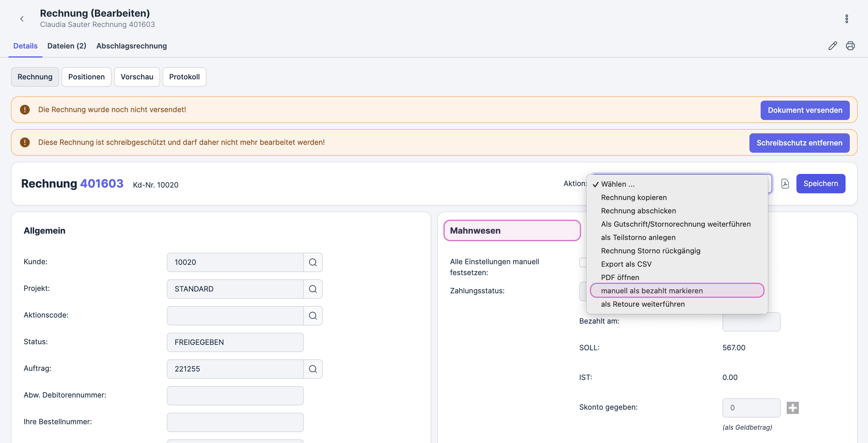
Task: Choose 'Rechnung kopieren' from Aktion list
Action: (x=634, y=197)
